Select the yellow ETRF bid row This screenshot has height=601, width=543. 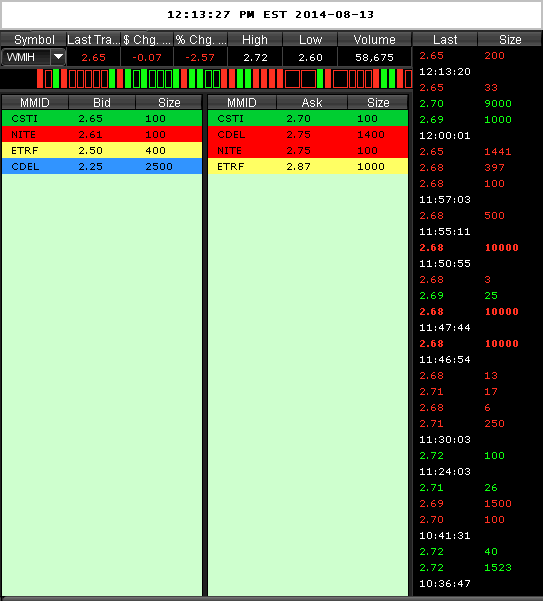102,150
